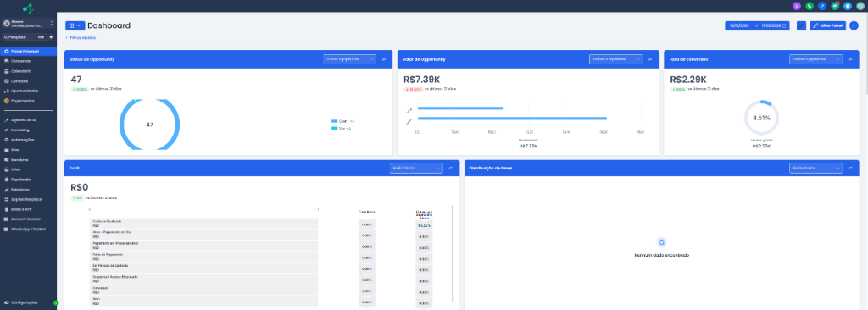Open the account location switcher
The width and height of the screenshot is (868, 310).
coord(28,24)
